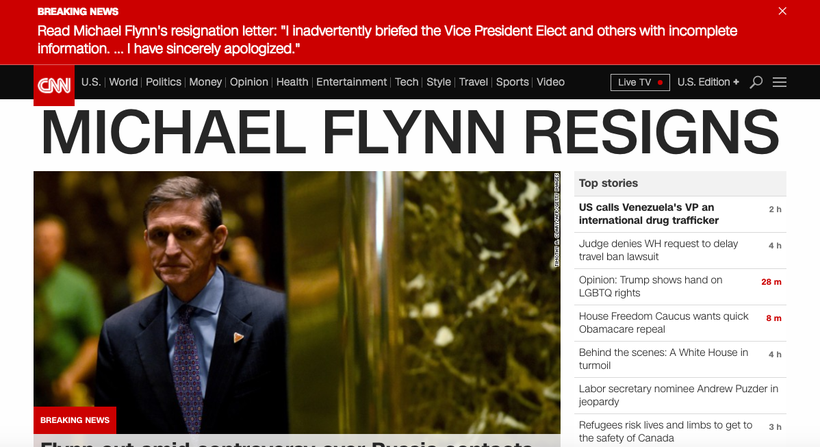Select the Money nav item
This screenshot has width=820, height=447.
[x=206, y=82]
